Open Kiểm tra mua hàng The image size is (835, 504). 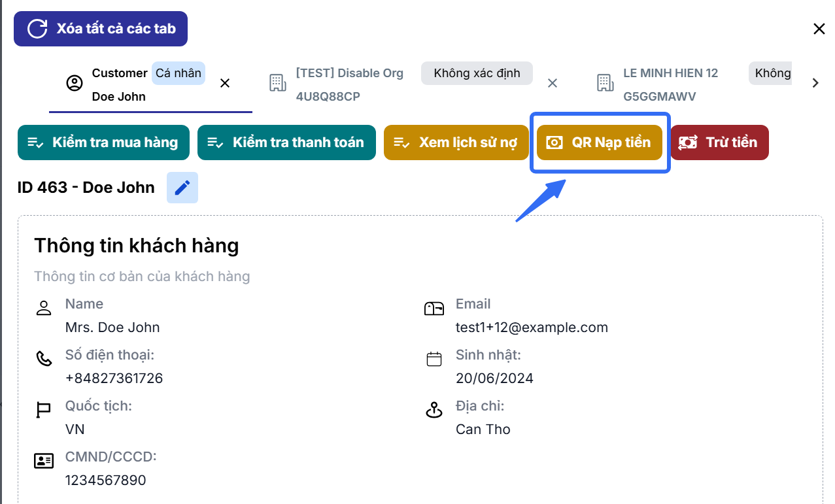pos(103,143)
